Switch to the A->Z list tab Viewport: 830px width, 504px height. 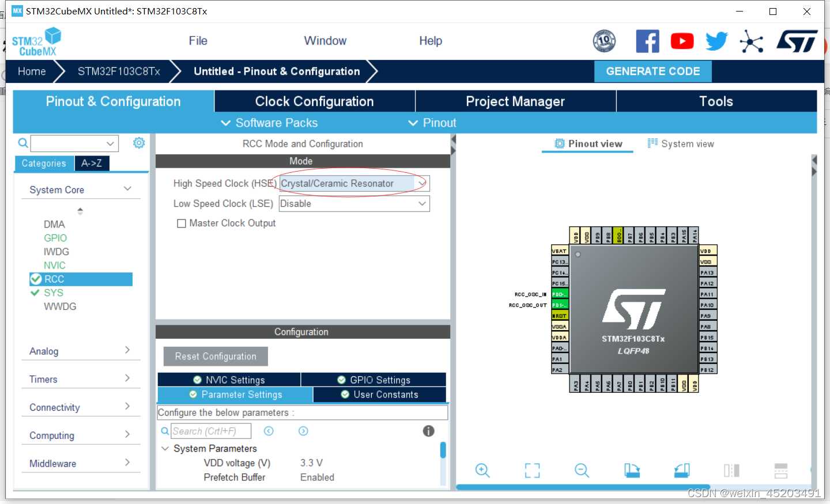pyautogui.click(x=92, y=164)
